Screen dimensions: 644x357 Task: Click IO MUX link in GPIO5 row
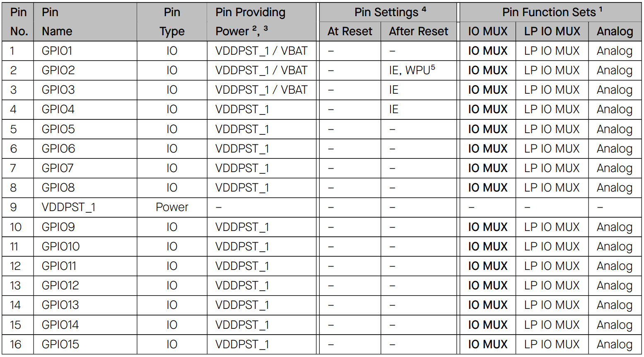point(487,129)
